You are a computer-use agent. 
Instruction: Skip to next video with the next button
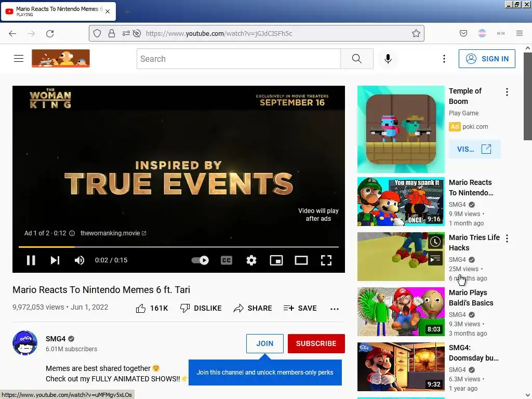[x=55, y=260]
